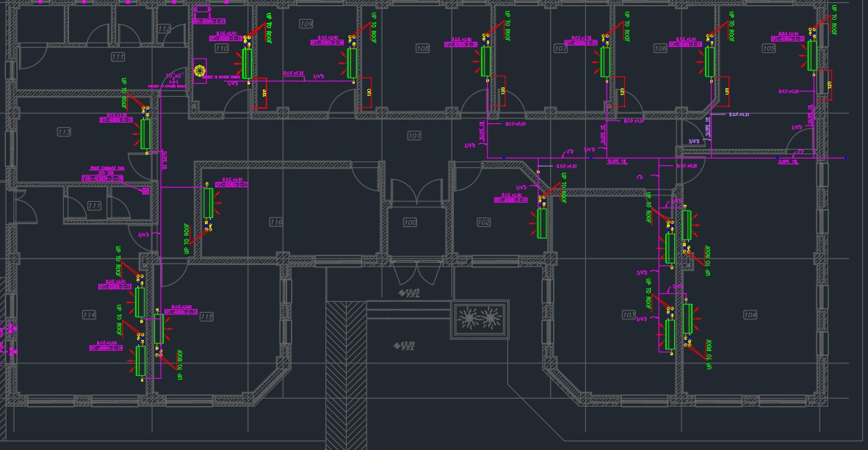Select the room 116 number tag
The width and height of the screenshot is (868, 450).
276,222
